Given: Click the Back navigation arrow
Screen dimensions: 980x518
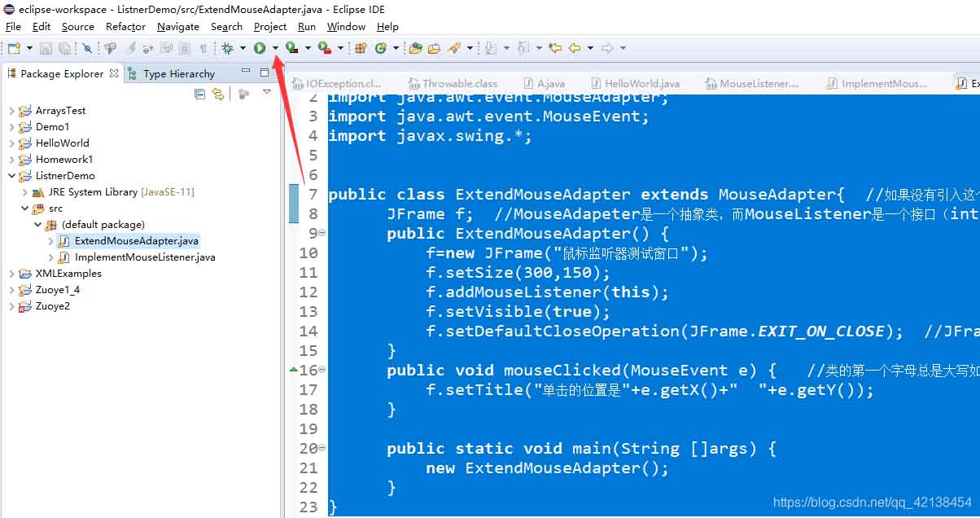Looking at the screenshot, I should point(575,48).
